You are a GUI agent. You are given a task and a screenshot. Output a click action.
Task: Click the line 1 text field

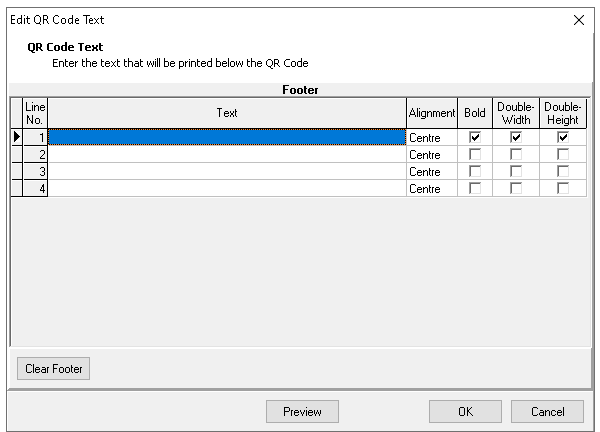(227, 137)
